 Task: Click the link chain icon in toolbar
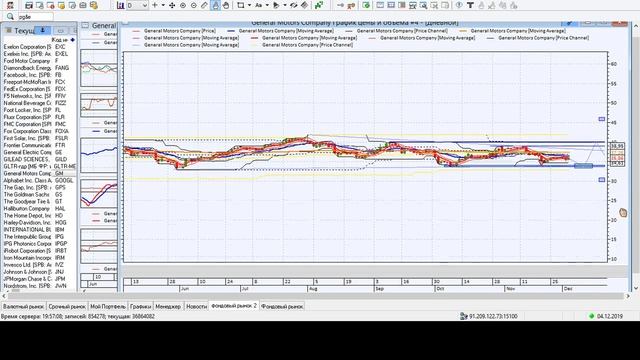293,5
